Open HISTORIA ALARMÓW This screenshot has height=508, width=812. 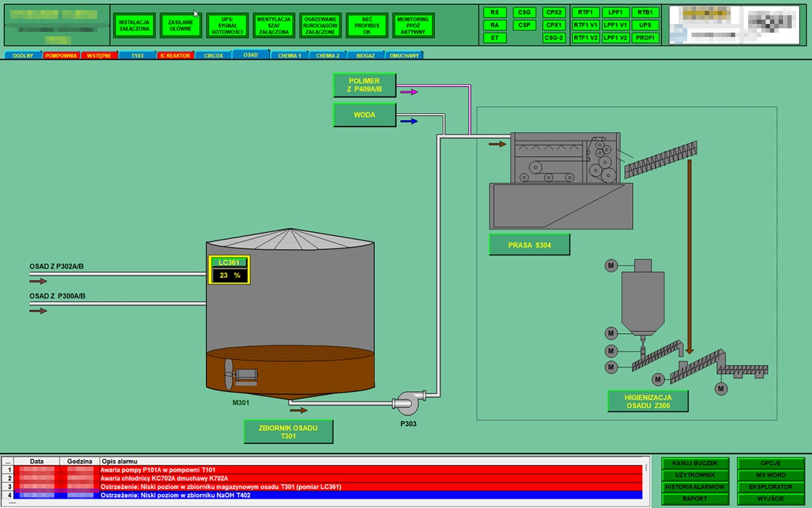[x=694, y=487]
